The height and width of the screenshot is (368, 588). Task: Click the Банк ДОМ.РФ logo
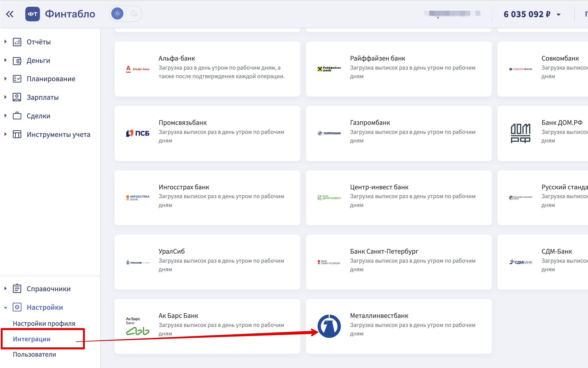click(x=520, y=133)
